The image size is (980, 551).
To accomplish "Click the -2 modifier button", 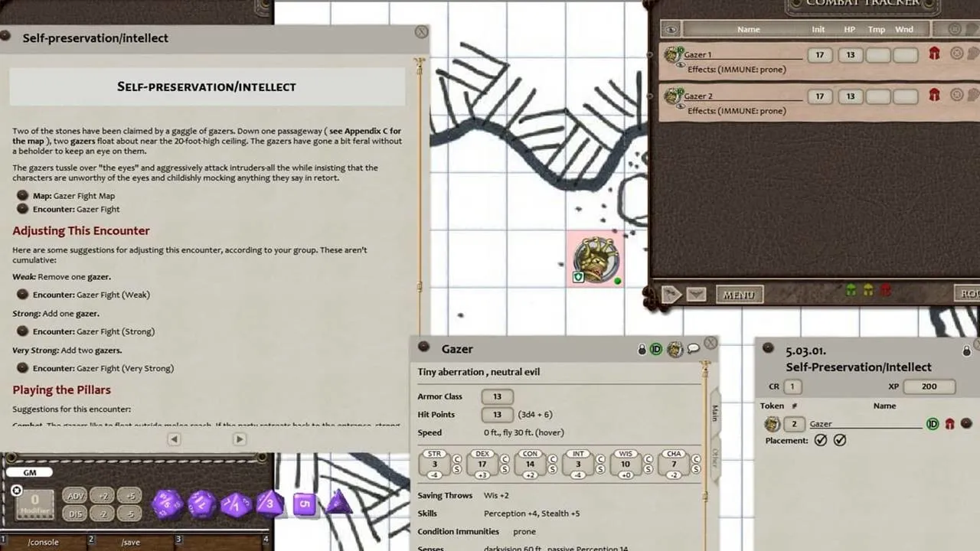I will 103,514.
